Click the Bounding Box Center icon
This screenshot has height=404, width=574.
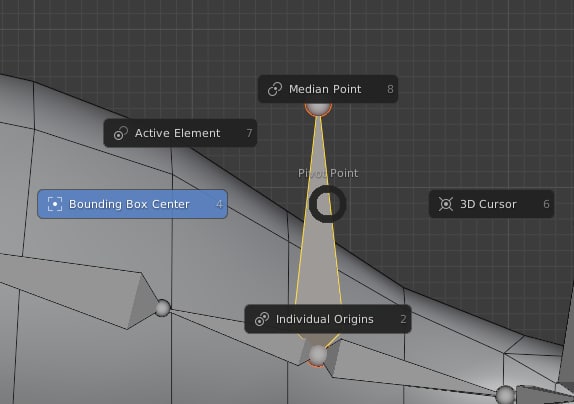click(x=55, y=204)
